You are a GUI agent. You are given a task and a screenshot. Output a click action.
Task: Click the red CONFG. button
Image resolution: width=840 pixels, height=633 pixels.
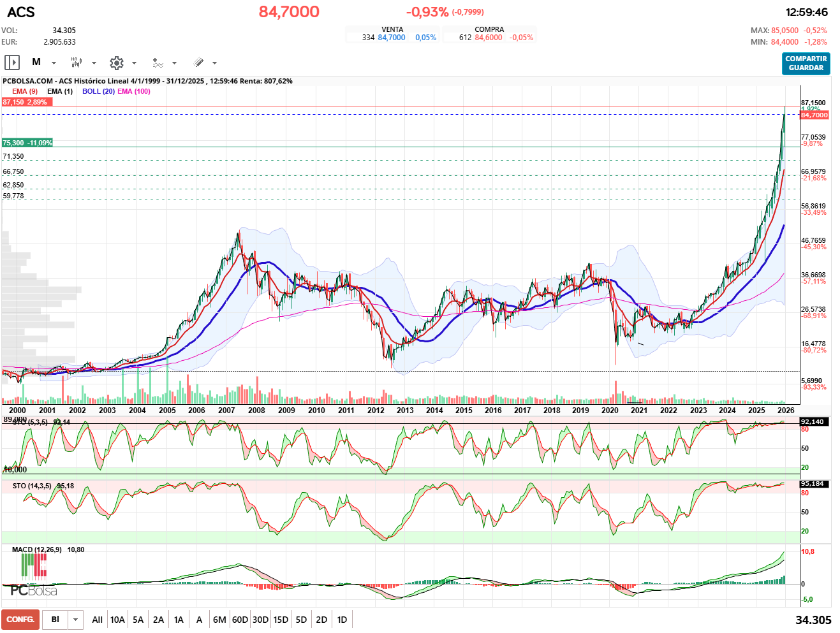click(x=20, y=620)
